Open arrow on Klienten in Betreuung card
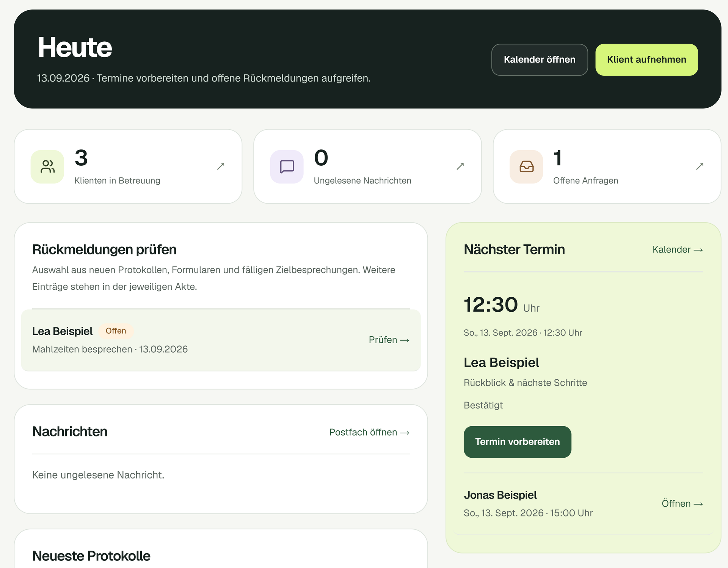 (x=221, y=166)
